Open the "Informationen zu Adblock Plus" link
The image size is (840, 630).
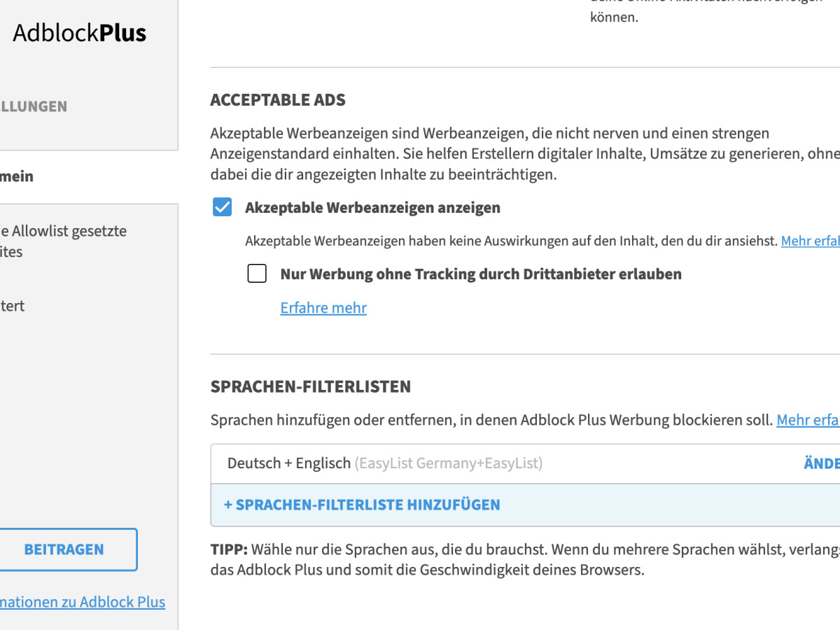click(x=83, y=602)
